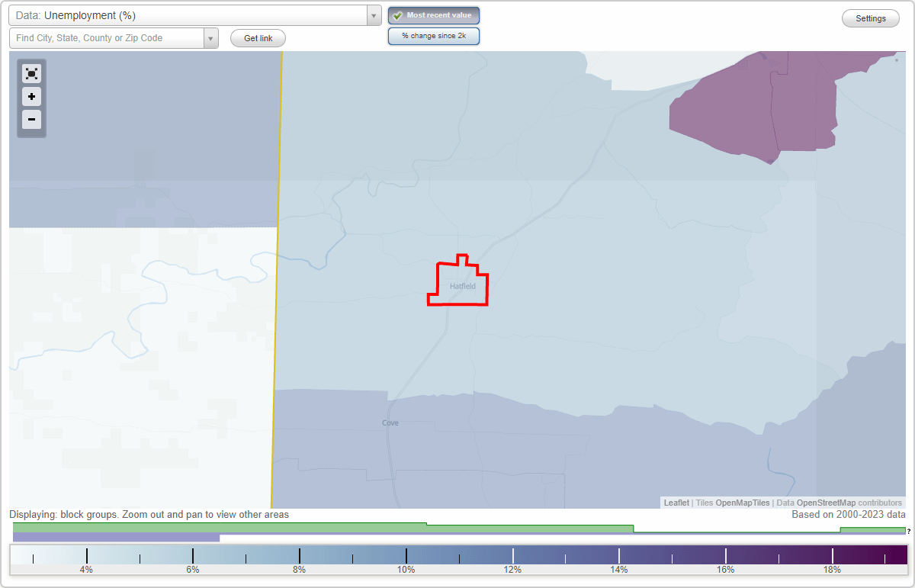
Task: Open the Settings button
Action: (x=871, y=19)
